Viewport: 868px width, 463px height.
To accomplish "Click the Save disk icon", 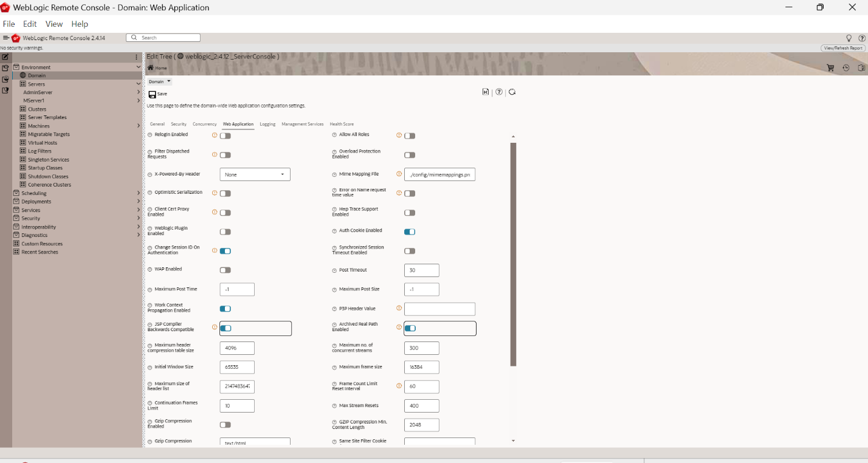I will click(153, 94).
